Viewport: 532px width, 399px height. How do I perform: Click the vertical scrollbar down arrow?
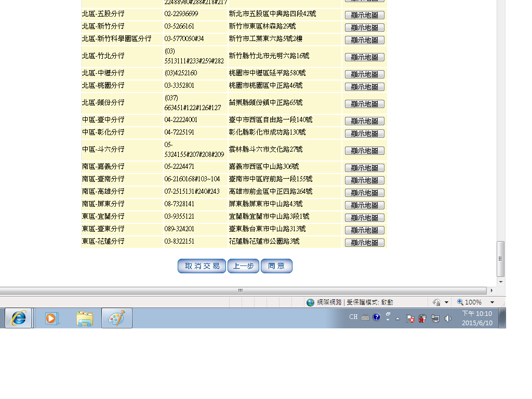[500, 282]
